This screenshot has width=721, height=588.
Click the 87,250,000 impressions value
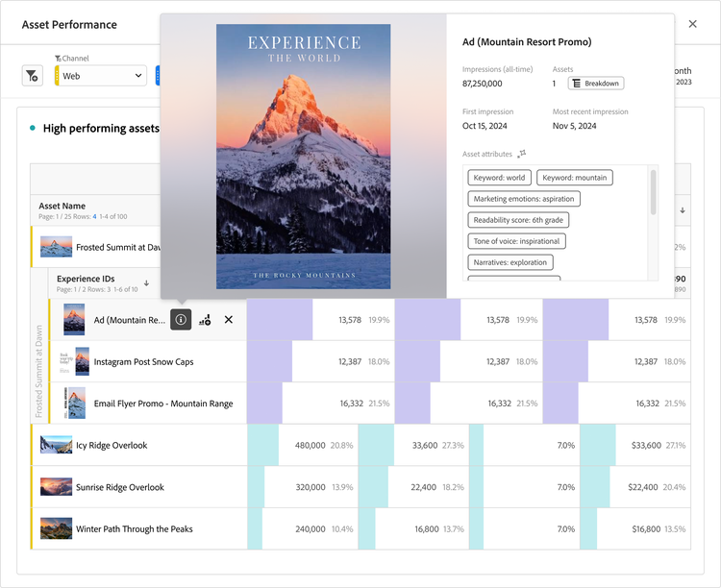(x=483, y=84)
